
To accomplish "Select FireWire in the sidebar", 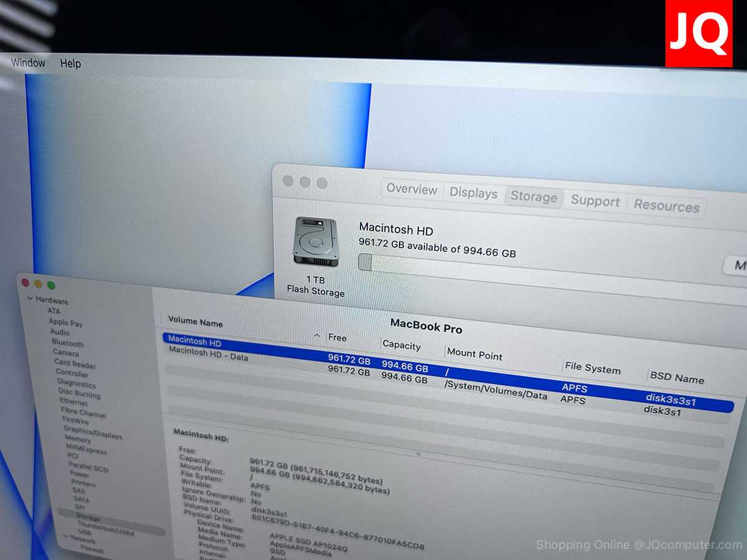I will 76,420.
